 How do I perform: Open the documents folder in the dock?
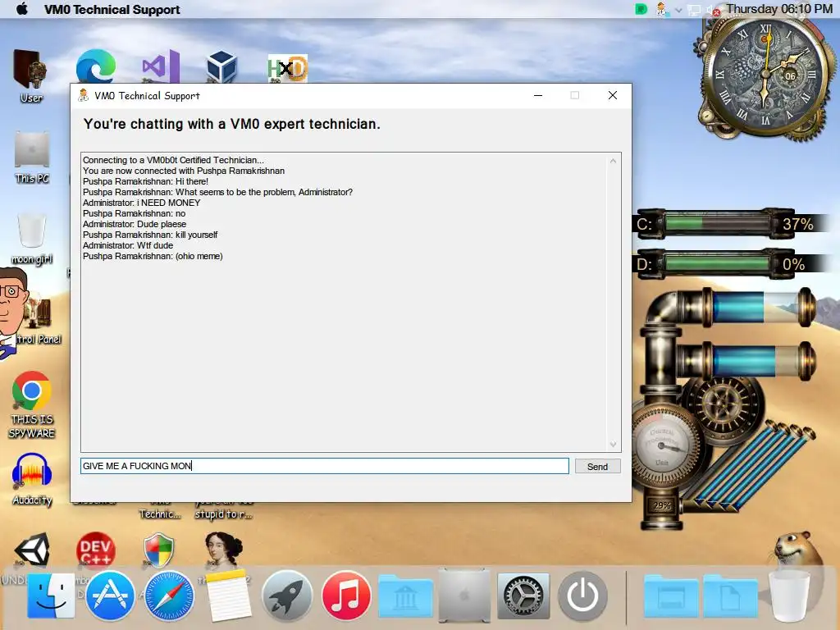[x=730, y=596]
